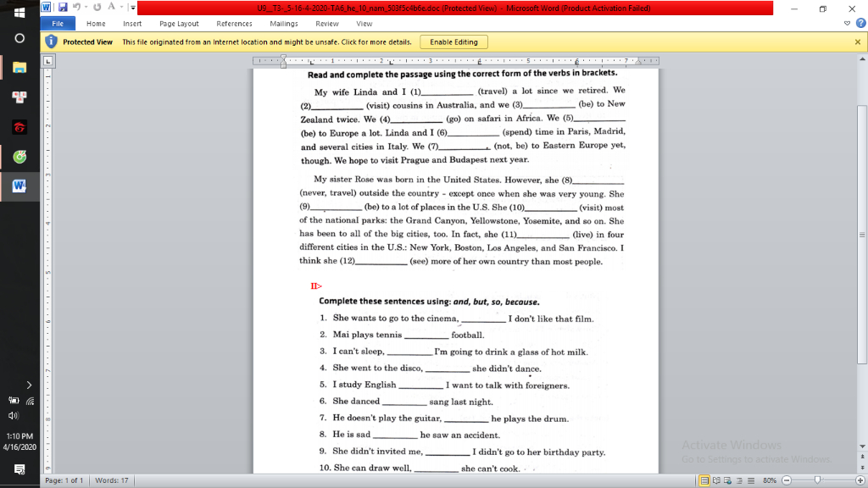
Task: Open Customize Quick Access Toolbar dropdown
Action: [133, 7]
